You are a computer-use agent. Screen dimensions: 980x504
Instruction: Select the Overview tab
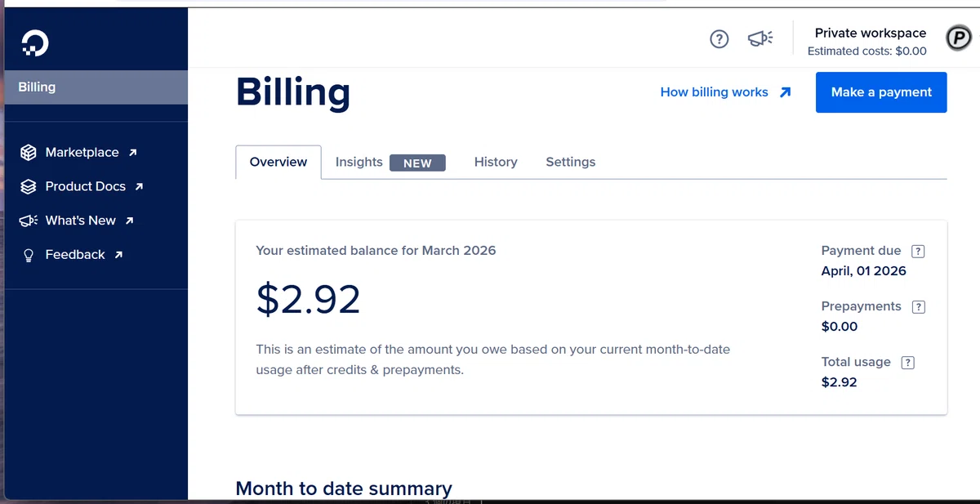click(x=278, y=162)
